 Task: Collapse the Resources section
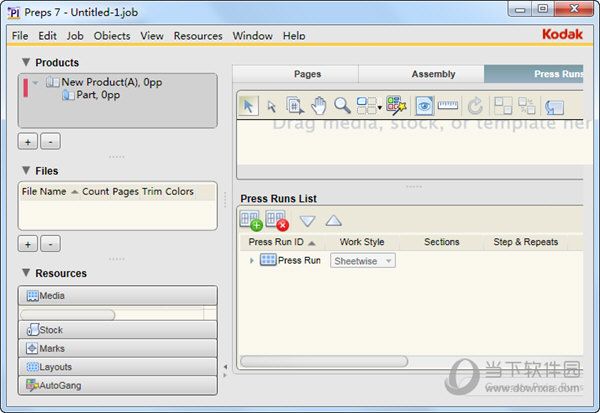point(26,273)
